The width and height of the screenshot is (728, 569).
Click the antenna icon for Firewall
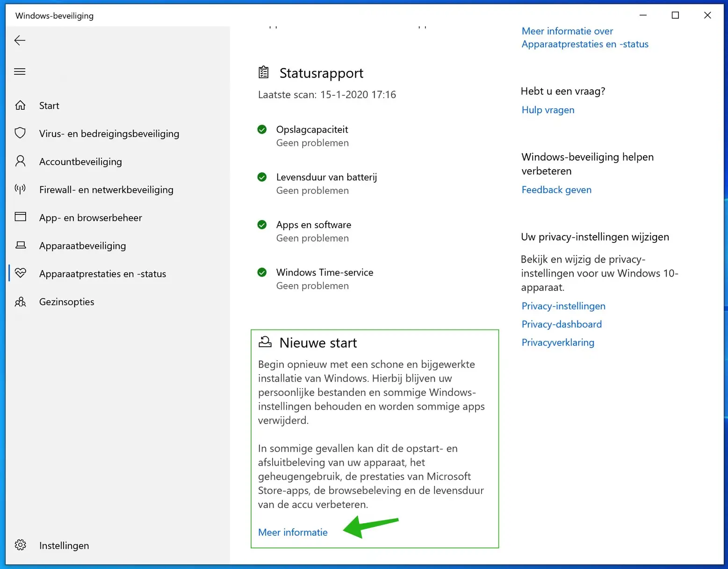coord(20,189)
